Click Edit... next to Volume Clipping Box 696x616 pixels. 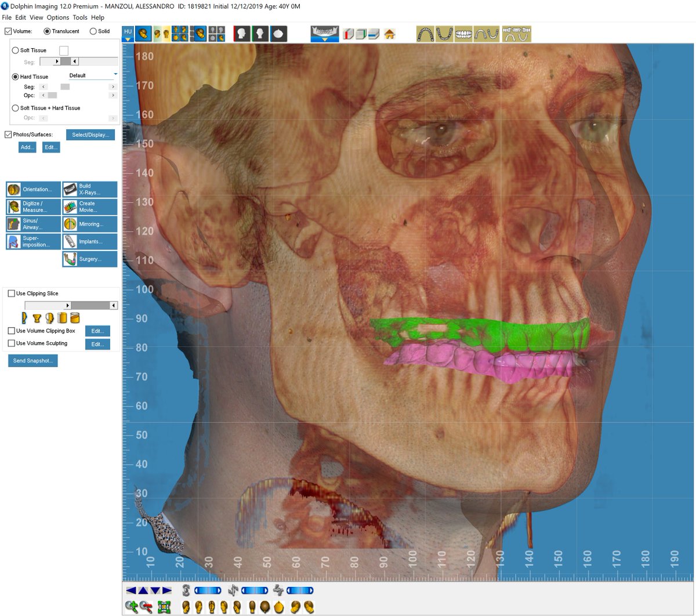[97, 331]
